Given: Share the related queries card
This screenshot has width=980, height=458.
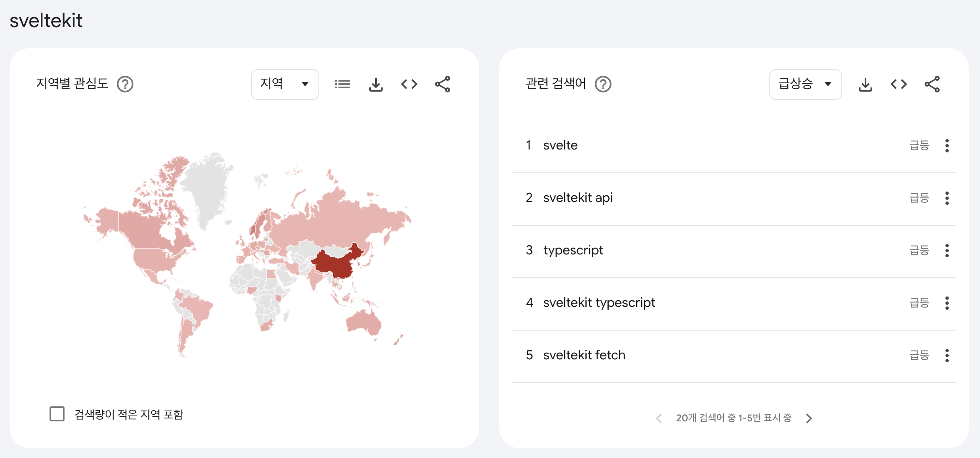Looking at the screenshot, I should click(932, 85).
